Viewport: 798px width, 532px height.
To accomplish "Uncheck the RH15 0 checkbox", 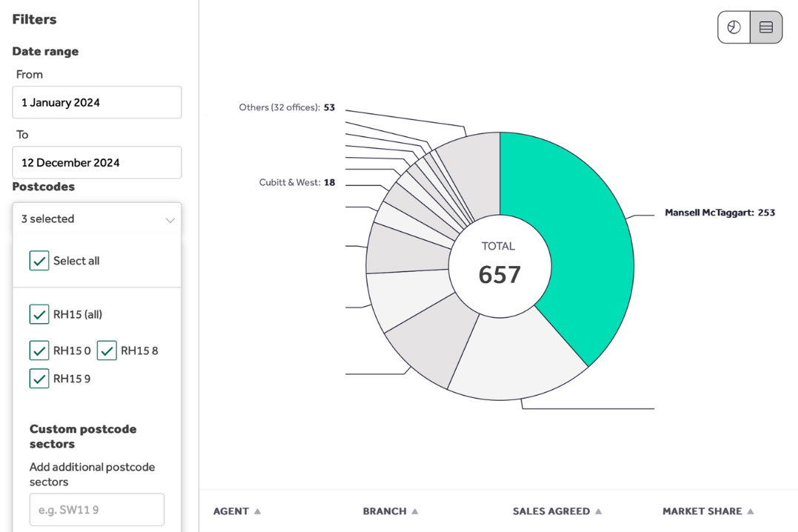I will pos(39,350).
